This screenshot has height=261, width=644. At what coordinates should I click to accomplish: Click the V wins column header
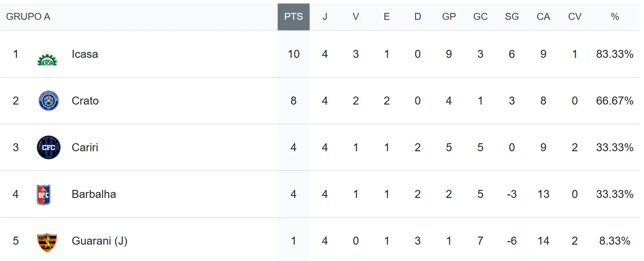pyautogui.click(x=356, y=17)
